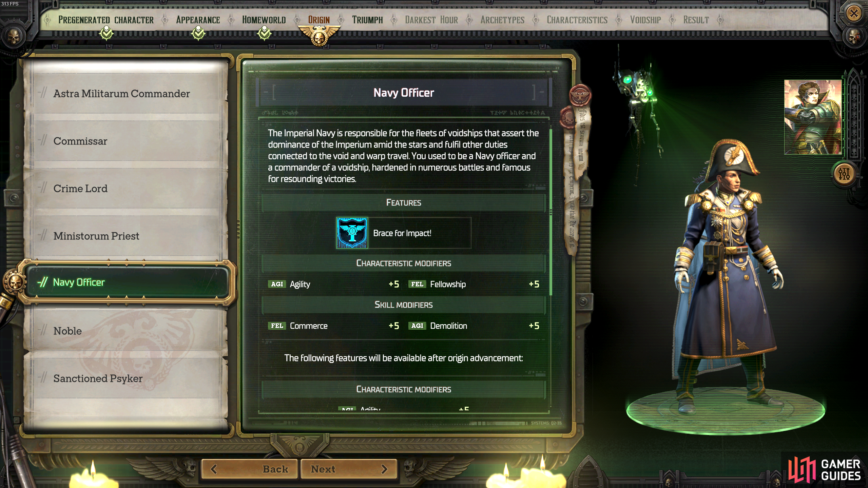The image size is (868, 488).
Task: Click the description panel's green scrollbar
Action: (551, 212)
